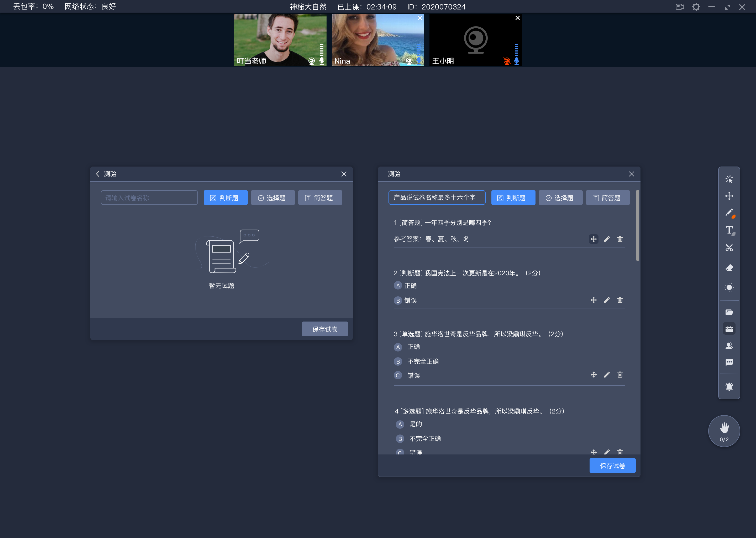Click 保存试卷 button in right panel
This screenshot has height=538, width=756.
point(613,466)
